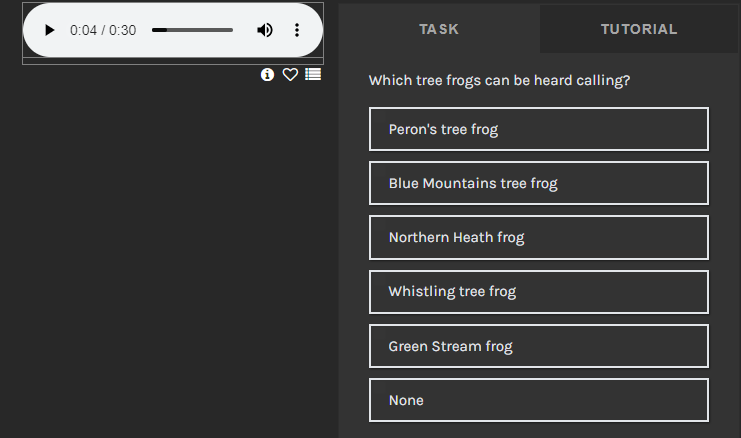The height and width of the screenshot is (438, 741).
Task: Play the frog call audio clip
Action: 49,30
